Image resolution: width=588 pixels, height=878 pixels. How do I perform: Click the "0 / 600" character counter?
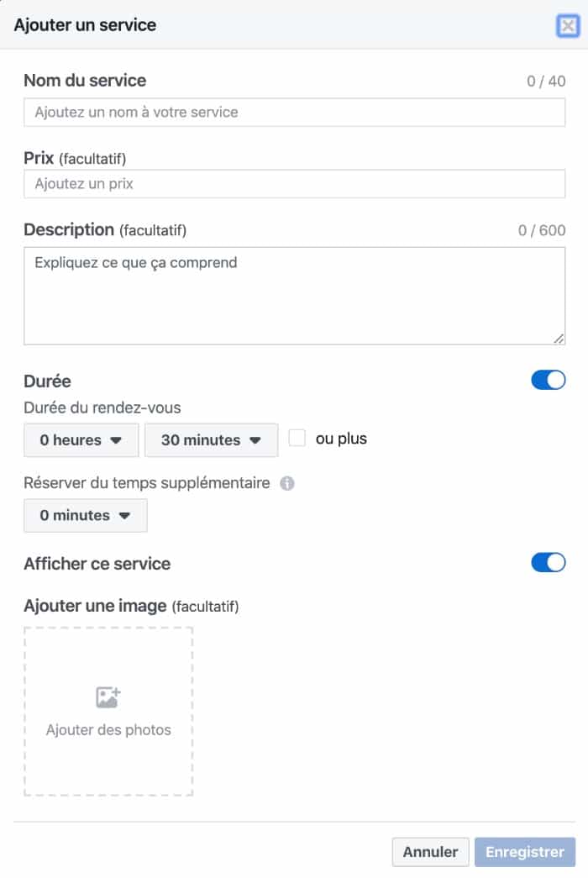click(541, 230)
